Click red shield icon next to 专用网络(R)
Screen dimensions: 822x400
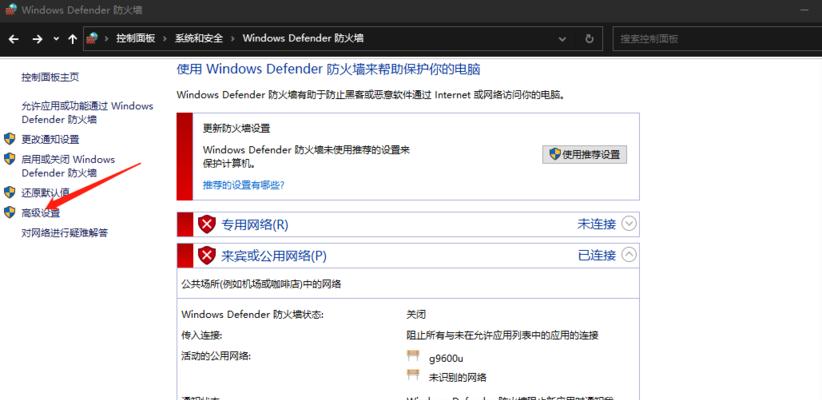pos(207,224)
